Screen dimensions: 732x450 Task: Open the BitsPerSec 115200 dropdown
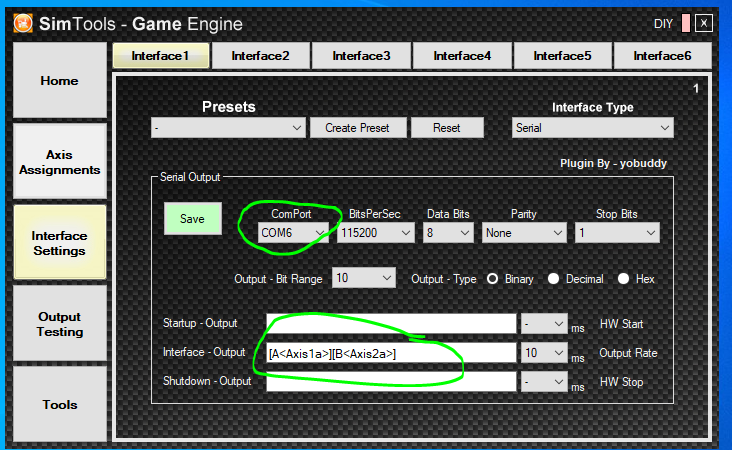tap(376, 232)
